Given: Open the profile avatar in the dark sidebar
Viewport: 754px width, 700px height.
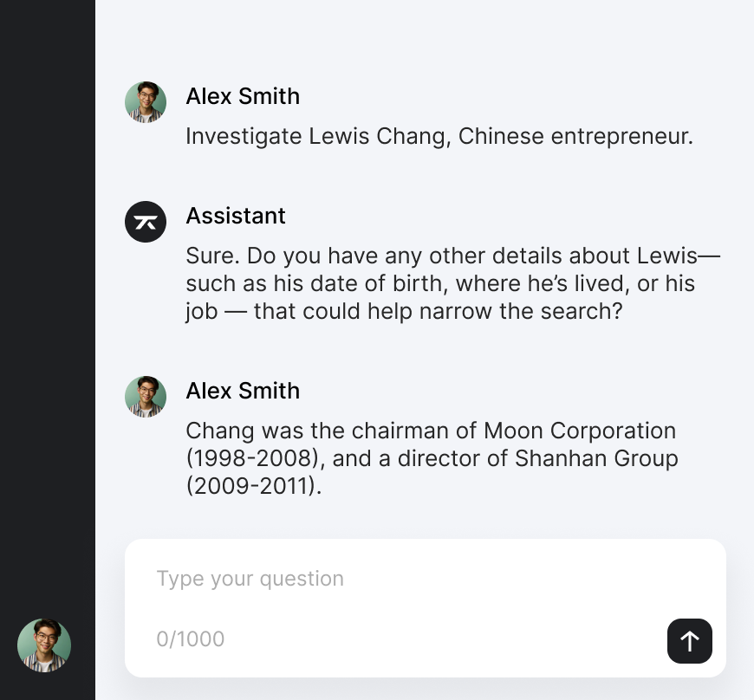Looking at the screenshot, I should click(44, 645).
